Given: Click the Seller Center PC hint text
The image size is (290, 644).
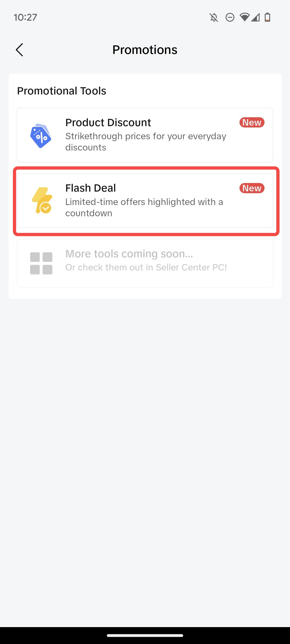Looking at the screenshot, I should point(146,268).
